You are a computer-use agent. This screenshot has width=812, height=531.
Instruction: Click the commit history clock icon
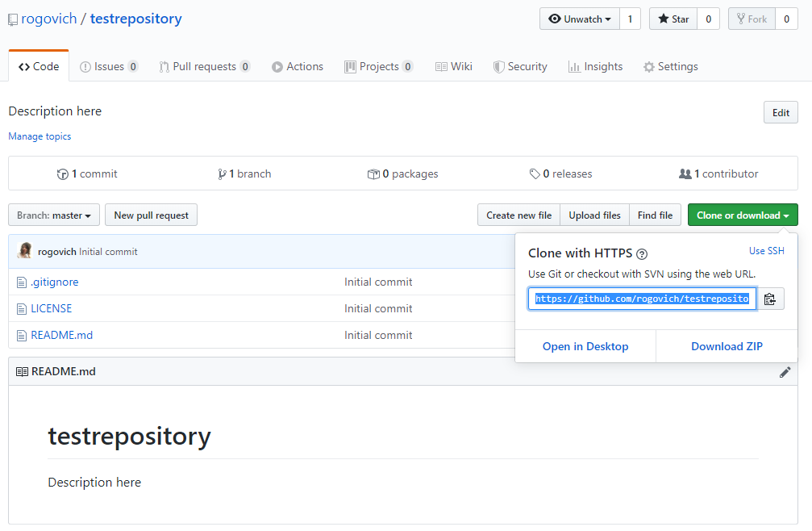63,174
